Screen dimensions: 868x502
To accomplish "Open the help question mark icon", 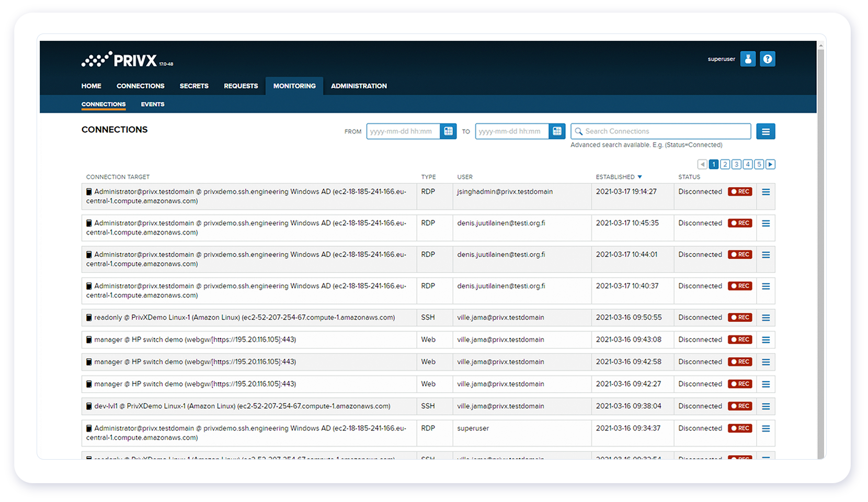I will pos(768,59).
